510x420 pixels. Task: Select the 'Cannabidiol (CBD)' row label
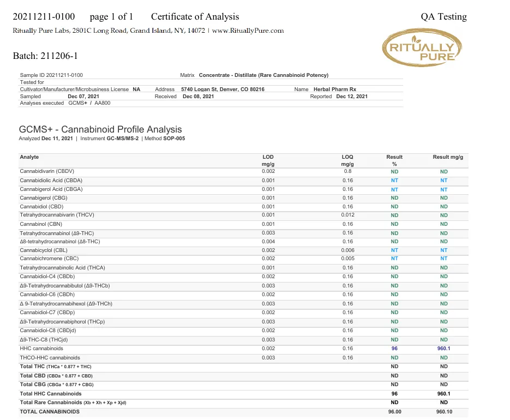point(41,207)
